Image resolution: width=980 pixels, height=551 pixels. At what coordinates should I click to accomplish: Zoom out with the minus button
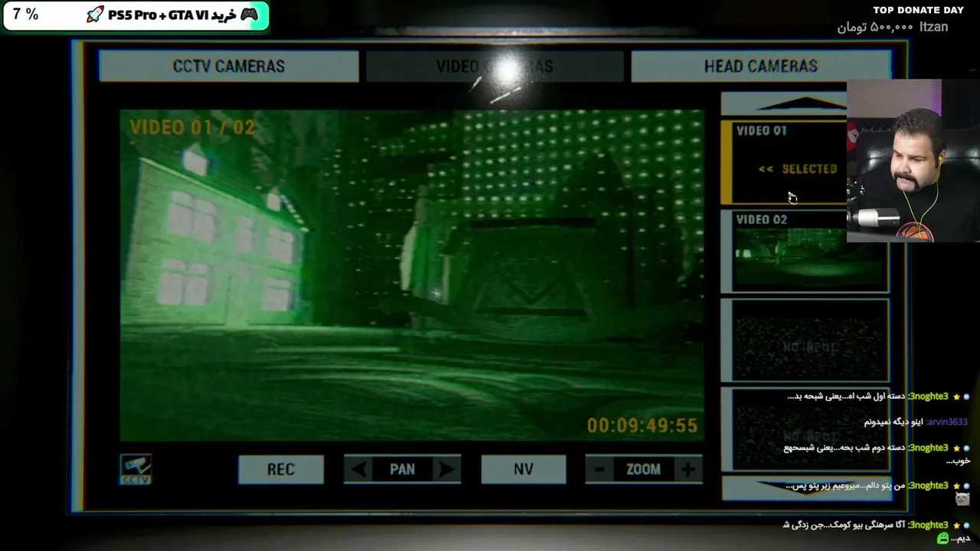(x=600, y=470)
